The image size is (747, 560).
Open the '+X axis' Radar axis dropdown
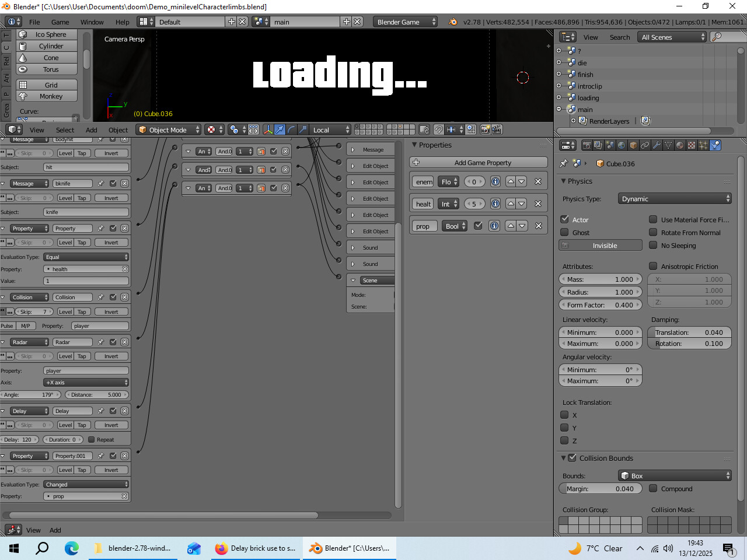86,382
